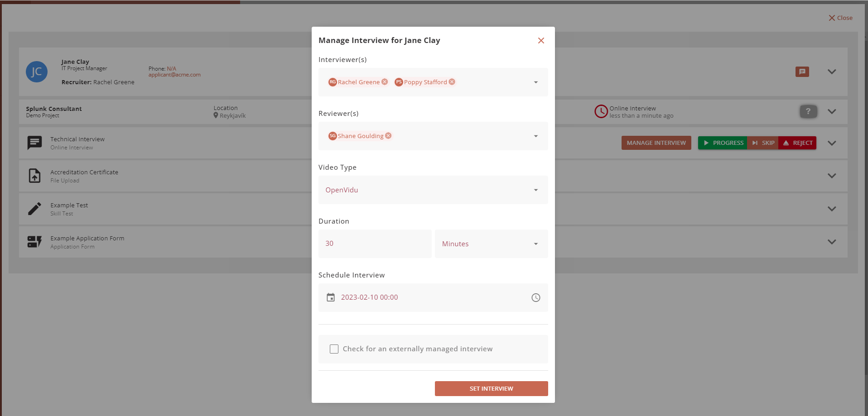Open the Interviewer(s) dropdown
The height and width of the screenshot is (416, 868).
click(535, 82)
